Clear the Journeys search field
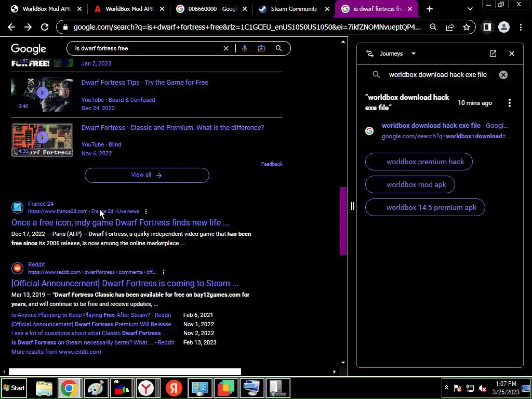This screenshot has width=532, height=399. [x=503, y=75]
